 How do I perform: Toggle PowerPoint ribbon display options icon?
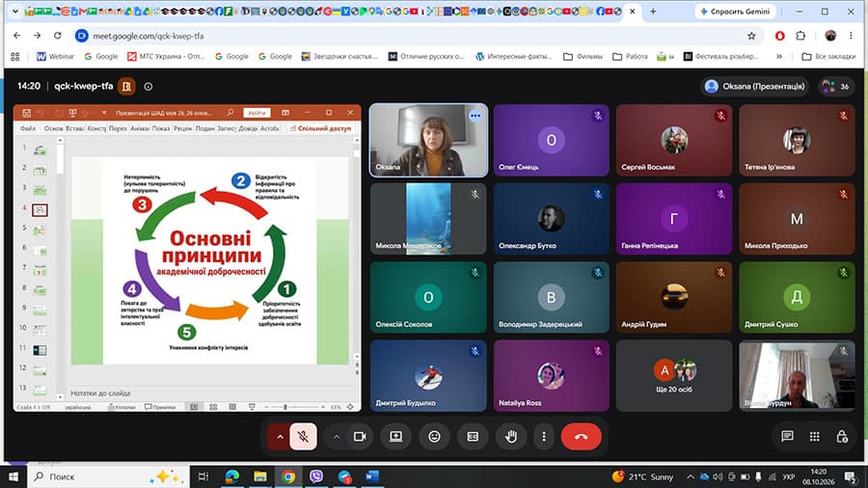[x=285, y=113]
